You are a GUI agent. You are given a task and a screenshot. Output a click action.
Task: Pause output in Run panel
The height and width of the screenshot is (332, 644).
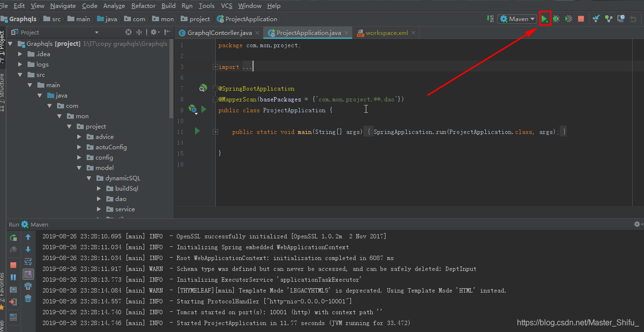click(13, 277)
